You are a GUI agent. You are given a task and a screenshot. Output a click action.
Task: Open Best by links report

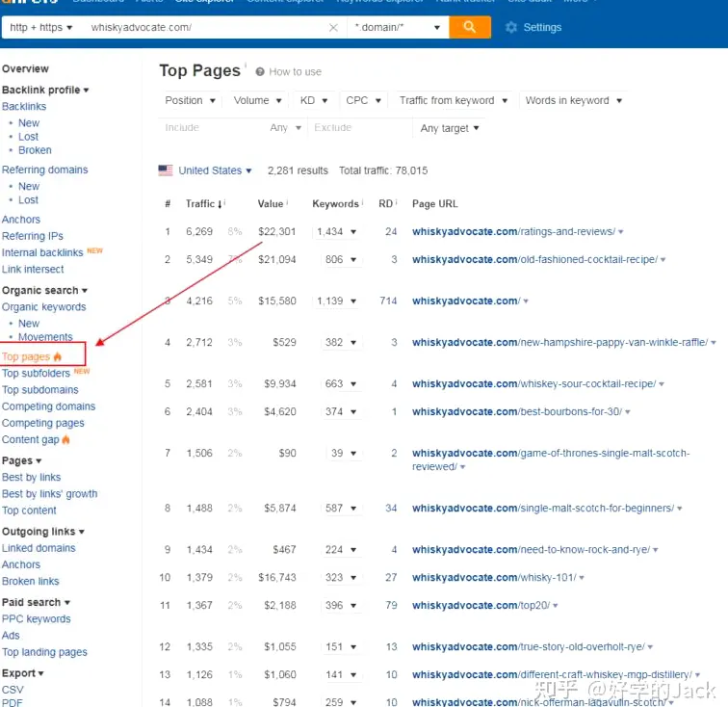coord(31,477)
